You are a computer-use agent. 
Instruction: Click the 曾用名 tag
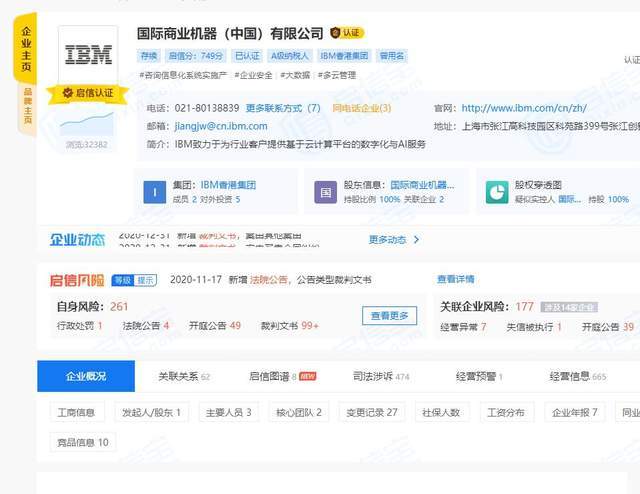(391, 56)
